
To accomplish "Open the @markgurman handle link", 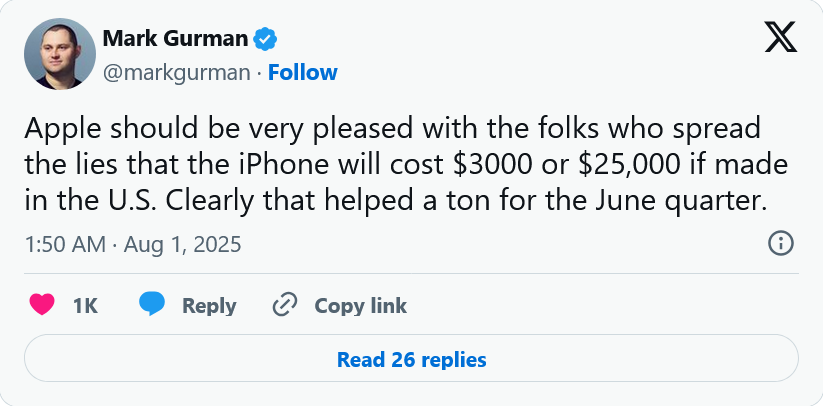I will 177,73.
